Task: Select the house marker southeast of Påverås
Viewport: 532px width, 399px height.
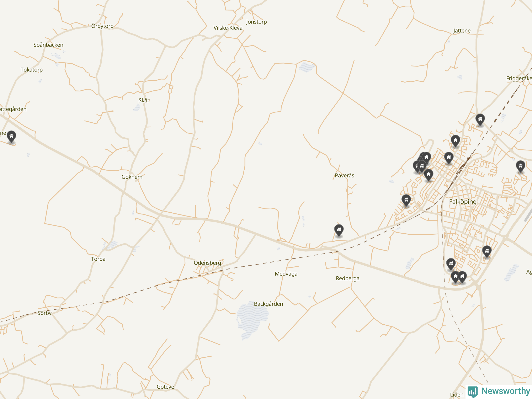Action: pos(339,230)
